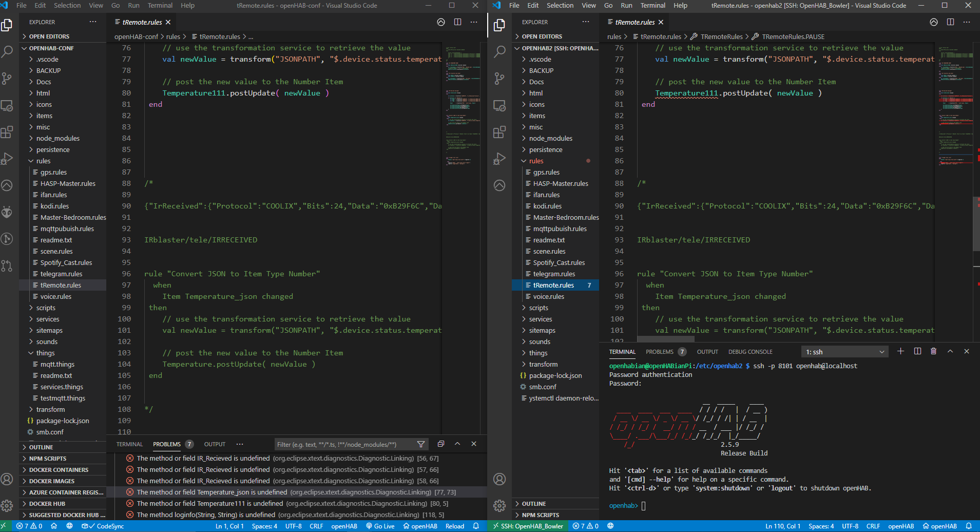Click the filter funnel icon in Problems panel
980x532 pixels.
pos(421,444)
